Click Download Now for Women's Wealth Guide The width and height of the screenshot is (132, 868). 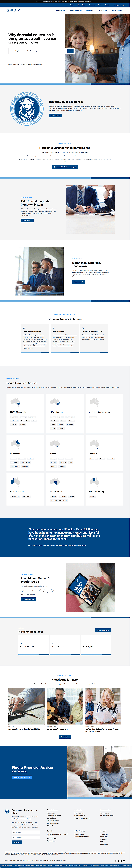point(28,599)
